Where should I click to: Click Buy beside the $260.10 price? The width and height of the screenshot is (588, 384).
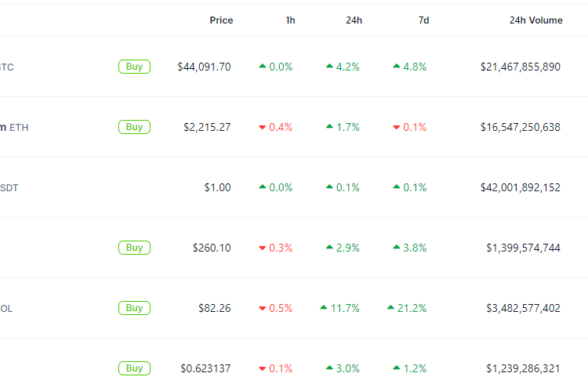pos(134,248)
